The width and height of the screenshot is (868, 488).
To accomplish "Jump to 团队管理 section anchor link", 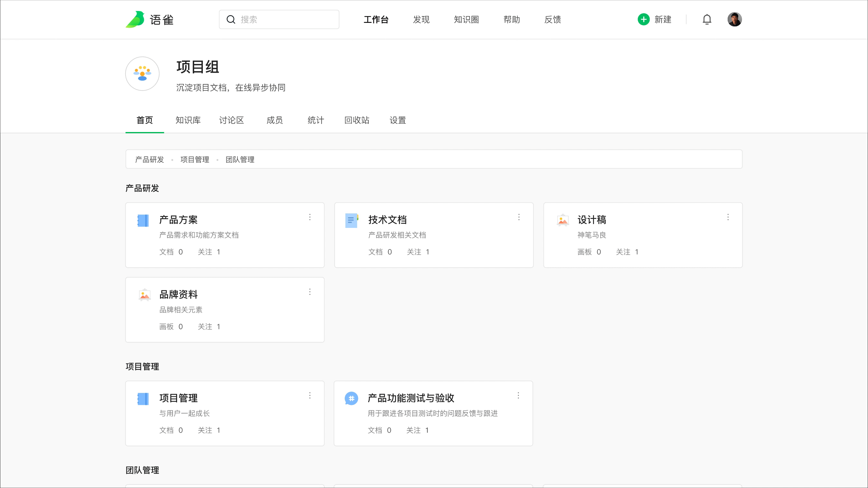I will click(x=240, y=160).
